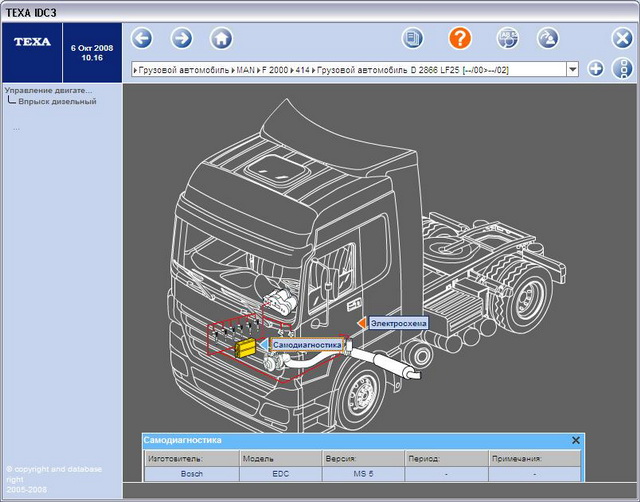This screenshot has height=502, width=640.
Task: Click the '6 Окт 2008 10.16' date display
Action: [x=92, y=53]
